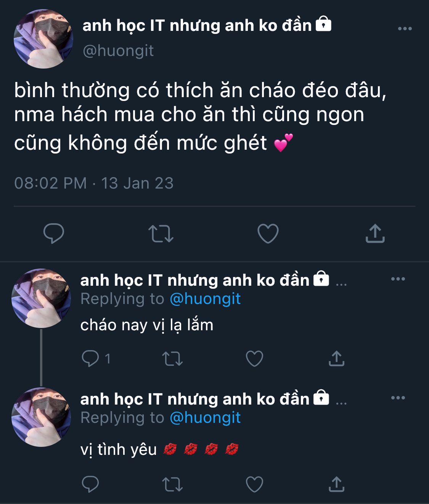The image size is (429, 504).
Task: Tap @huongit link in 'vị tình yêu' reply
Action: 205,418
